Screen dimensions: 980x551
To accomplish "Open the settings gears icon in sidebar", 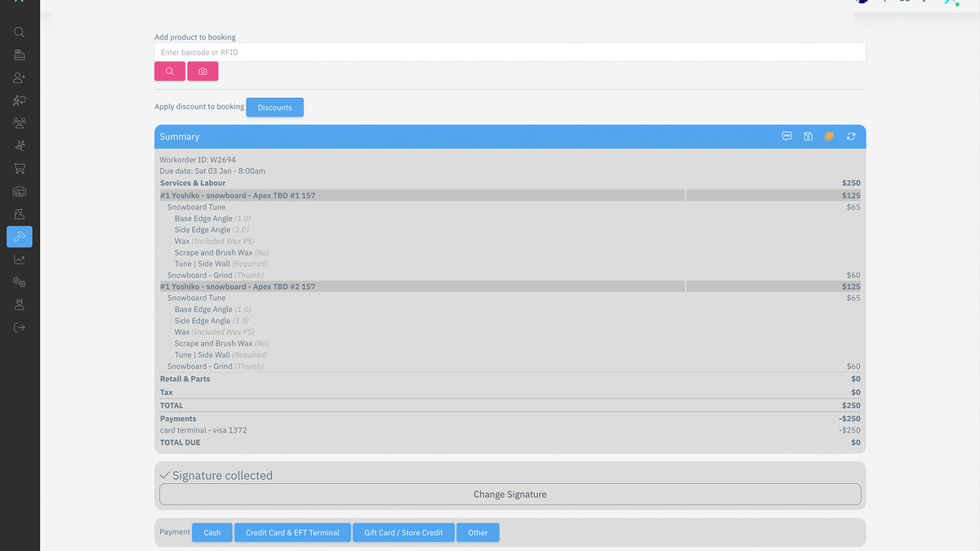I will coord(20,282).
